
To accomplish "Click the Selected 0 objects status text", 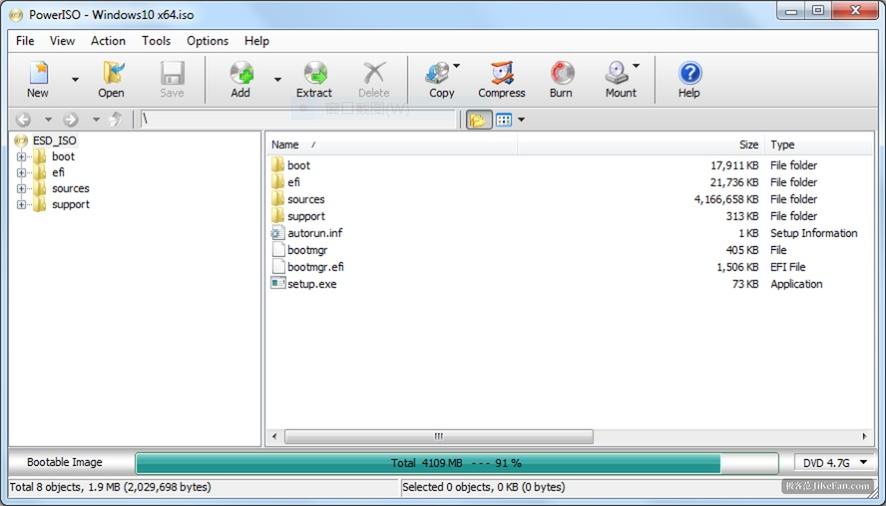I will point(483,487).
